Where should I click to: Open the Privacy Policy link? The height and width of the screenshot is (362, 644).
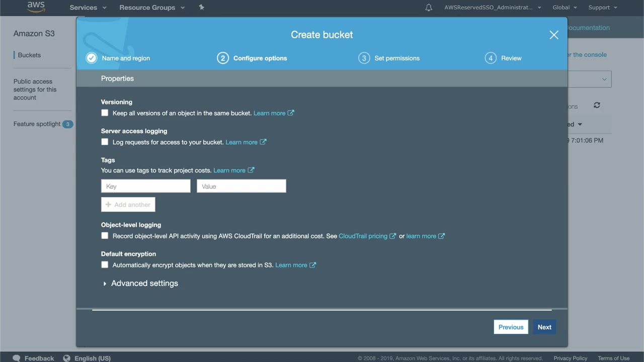tap(571, 358)
